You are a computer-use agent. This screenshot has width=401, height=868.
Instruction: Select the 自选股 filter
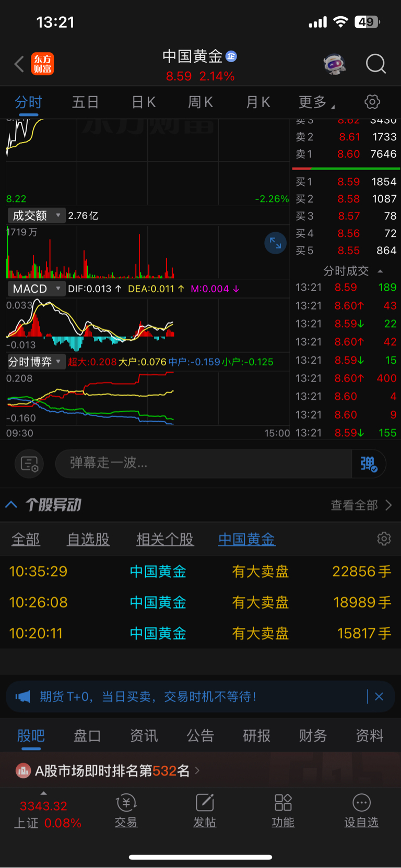tap(88, 539)
